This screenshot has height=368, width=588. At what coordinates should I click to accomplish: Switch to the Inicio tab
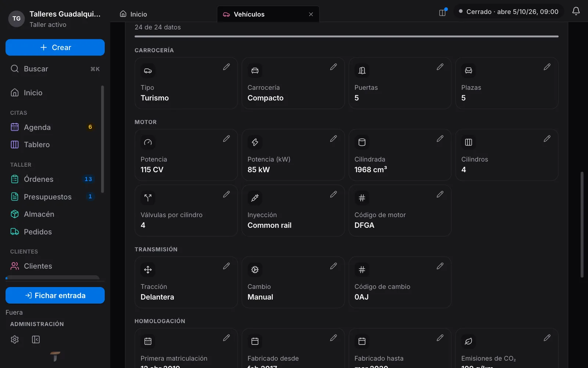(133, 14)
